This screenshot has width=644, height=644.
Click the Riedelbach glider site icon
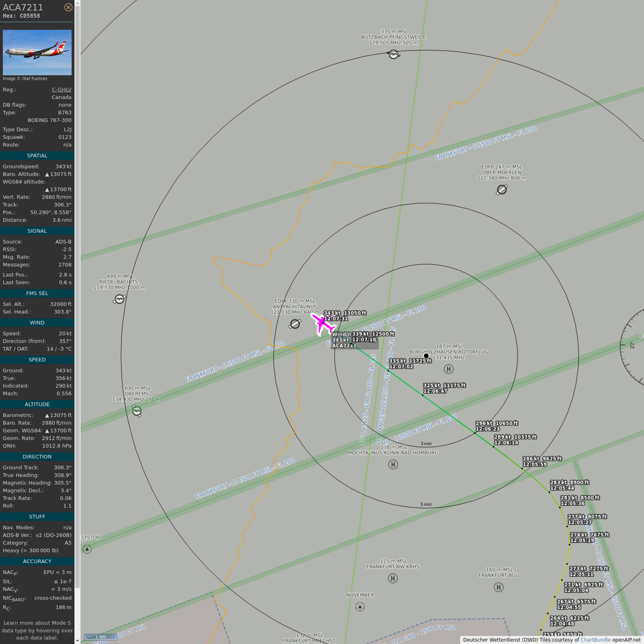click(119, 299)
